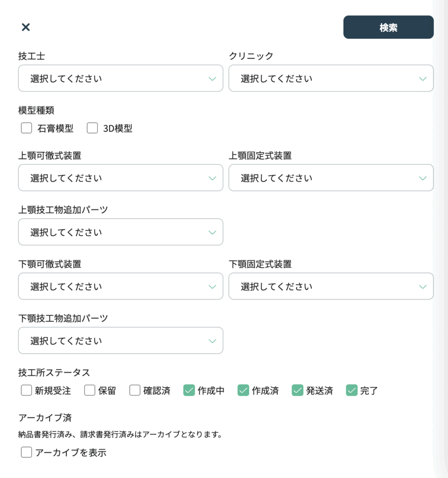Click the 検索 search button
This screenshot has height=478, width=448.
388,28
